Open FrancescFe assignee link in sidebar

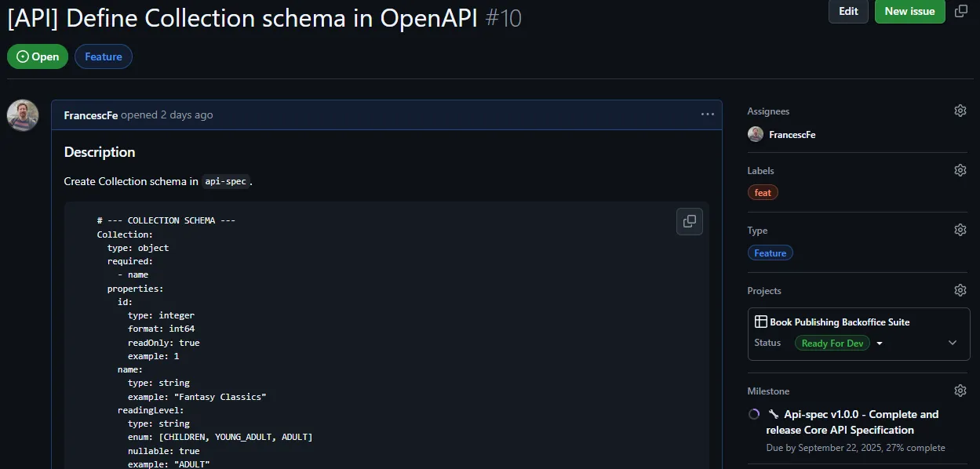click(792, 135)
